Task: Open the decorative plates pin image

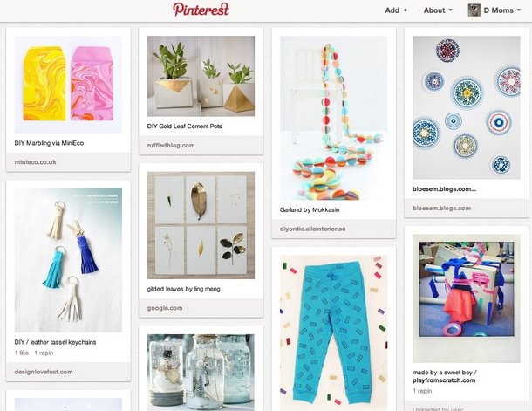Action: coord(467,107)
